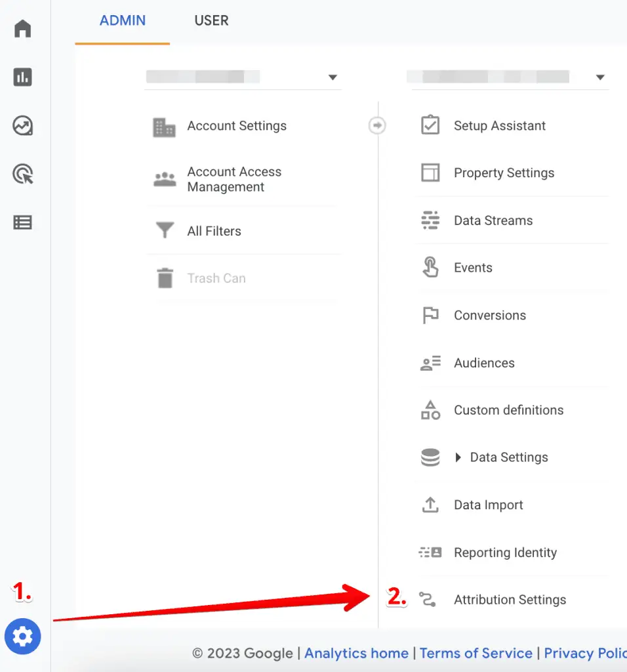Image resolution: width=627 pixels, height=672 pixels.
Task: Switch to the USER tab
Action: (x=211, y=20)
